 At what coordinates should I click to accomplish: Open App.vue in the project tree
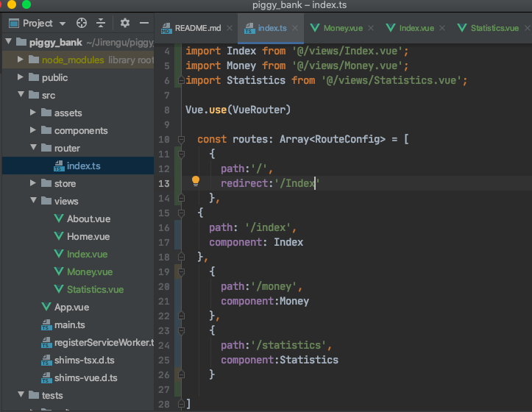pyautogui.click(x=72, y=307)
